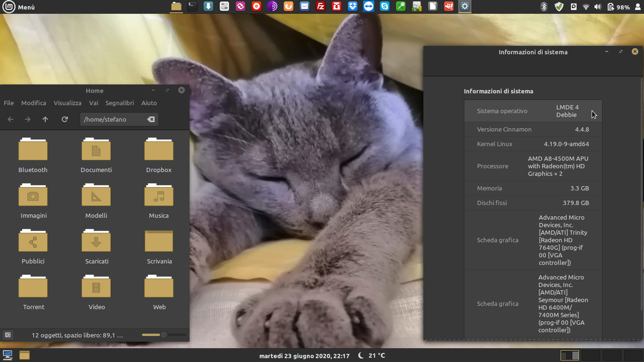Launch TeamViewer from the panel
644x362 pixels.
[369, 7]
